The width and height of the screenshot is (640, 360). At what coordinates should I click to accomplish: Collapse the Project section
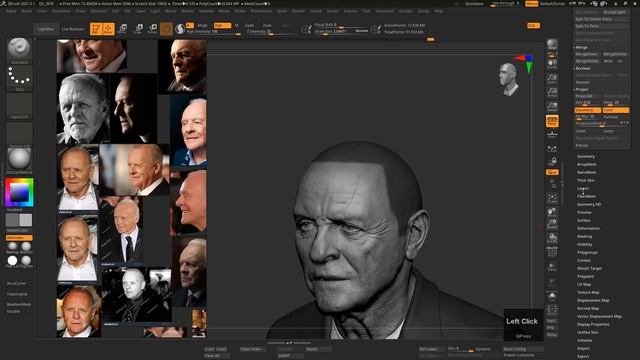[x=581, y=89]
